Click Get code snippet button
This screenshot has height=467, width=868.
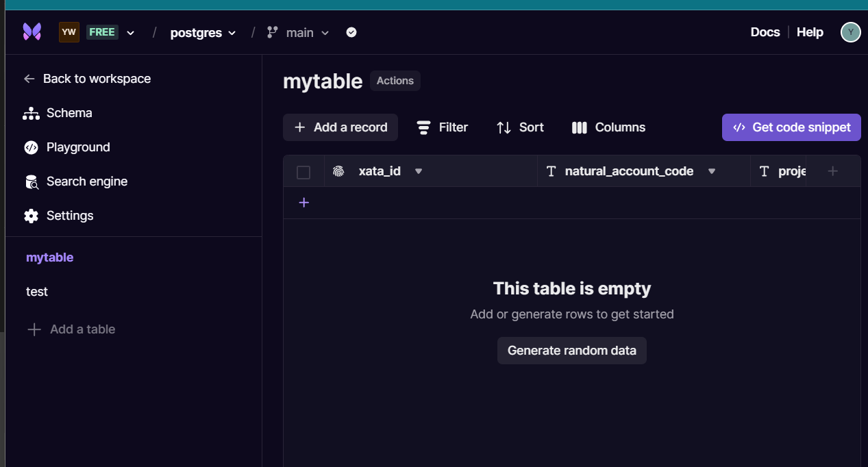tap(791, 127)
